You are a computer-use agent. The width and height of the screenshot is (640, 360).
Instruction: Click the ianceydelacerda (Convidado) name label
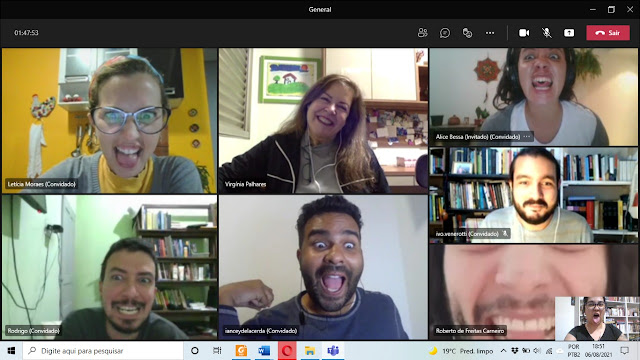click(x=261, y=331)
